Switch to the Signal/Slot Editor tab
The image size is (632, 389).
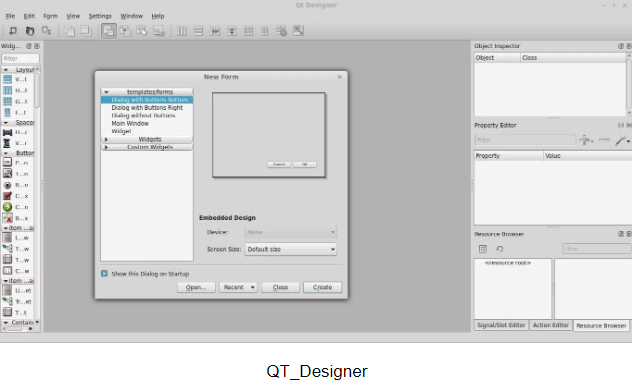point(501,325)
